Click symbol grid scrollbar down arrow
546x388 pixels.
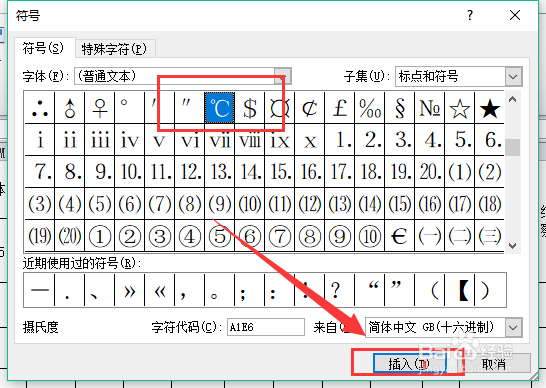click(x=512, y=246)
